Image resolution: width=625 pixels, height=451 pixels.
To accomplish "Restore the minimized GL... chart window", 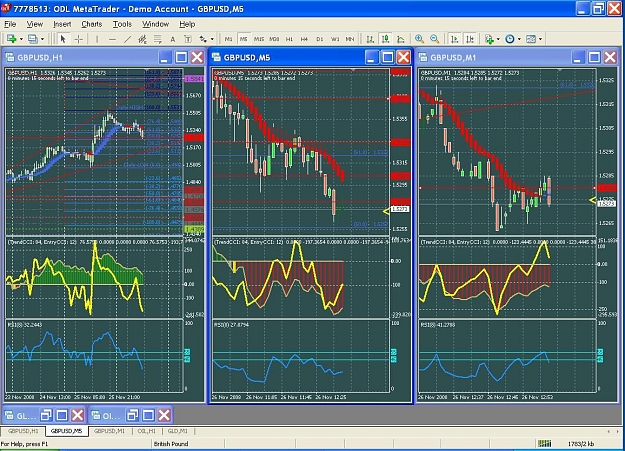I will click(x=46, y=416).
